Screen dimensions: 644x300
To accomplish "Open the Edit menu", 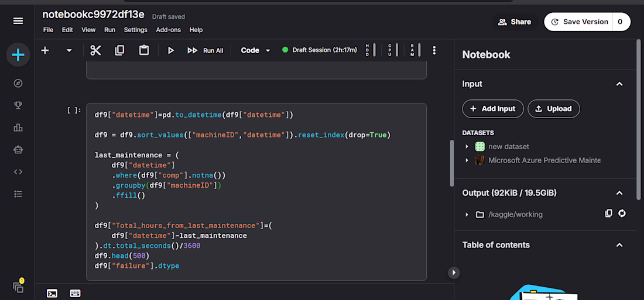I will (67, 30).
